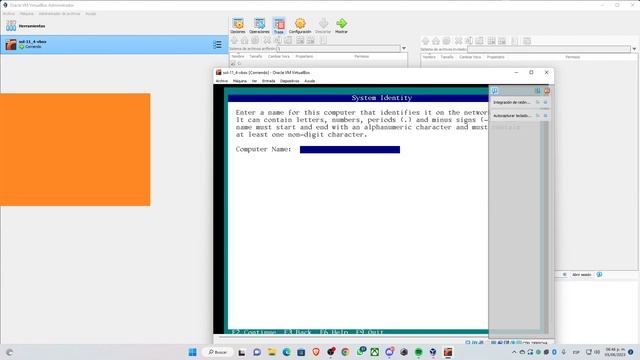Dismiss the Integración de ratón notification
This screenshot has height=360, width=640.
(546, 102)
